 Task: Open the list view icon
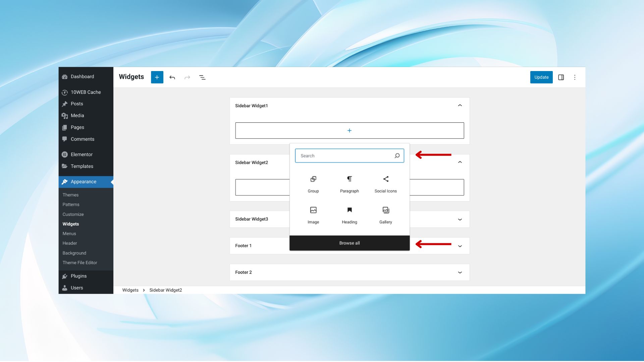click(202, 77)
